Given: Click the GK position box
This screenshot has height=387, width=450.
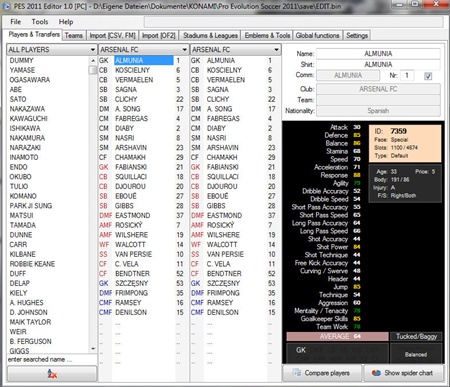Looking at the screenshot, I should (x=337, y=354).
